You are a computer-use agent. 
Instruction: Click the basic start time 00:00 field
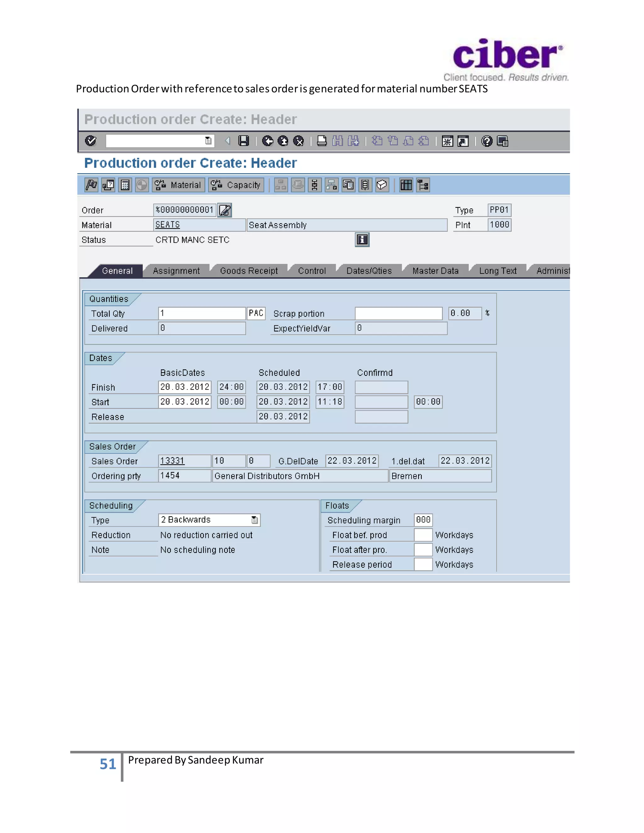(x=231, y=402)
